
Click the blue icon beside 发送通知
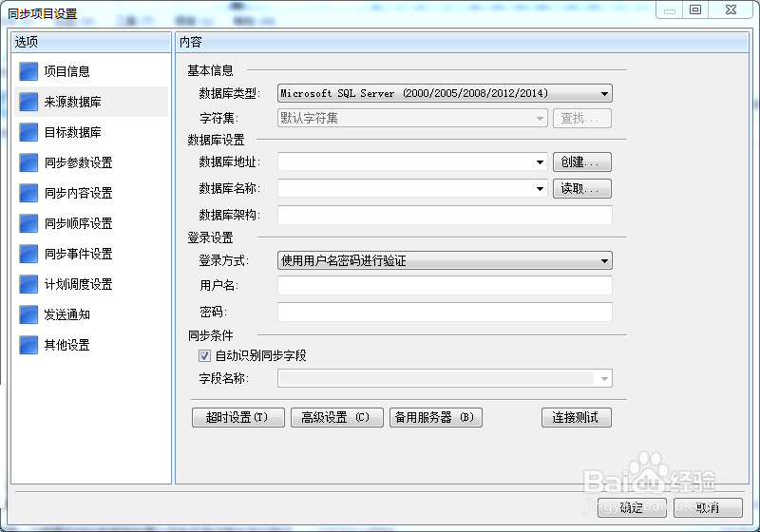click(28, 314)
